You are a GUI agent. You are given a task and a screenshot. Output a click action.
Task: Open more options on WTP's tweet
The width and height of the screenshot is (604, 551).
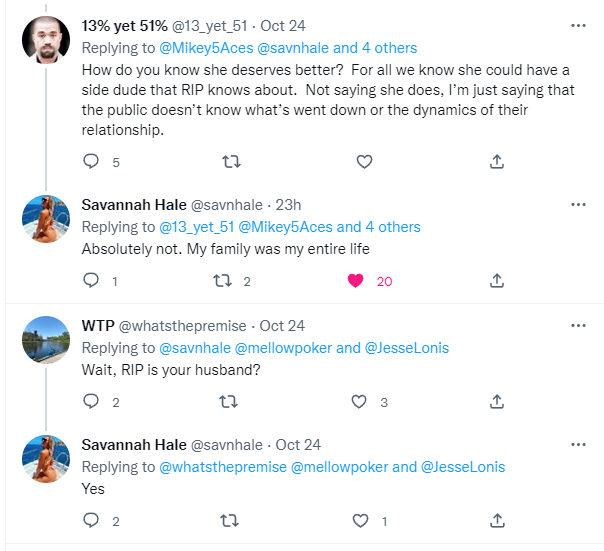tap(578, 325)
